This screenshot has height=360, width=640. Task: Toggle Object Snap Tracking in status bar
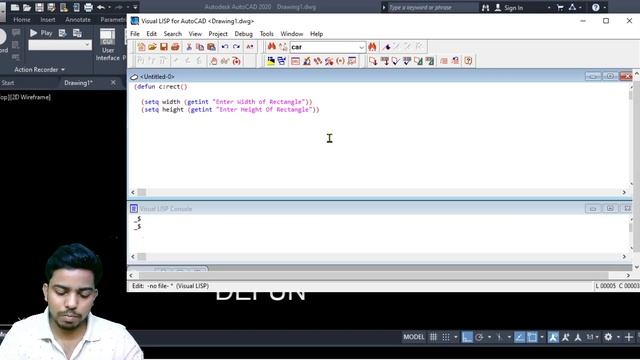point(519,337)
